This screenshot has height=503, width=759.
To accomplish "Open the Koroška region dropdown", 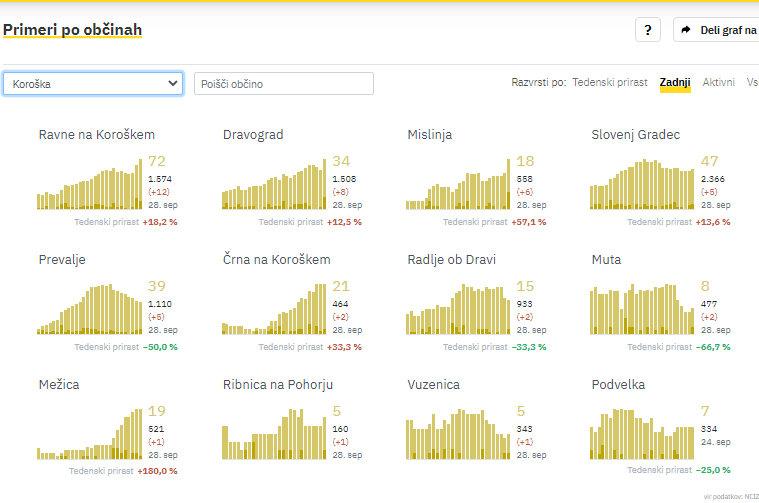I will pos(93,84).
